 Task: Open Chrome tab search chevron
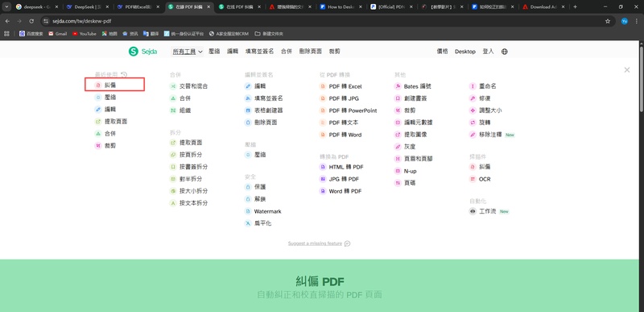coord(6,6)
